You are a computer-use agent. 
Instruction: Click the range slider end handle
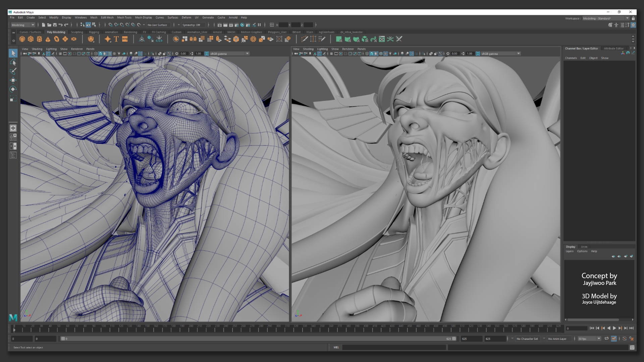(x=454, y=339)
